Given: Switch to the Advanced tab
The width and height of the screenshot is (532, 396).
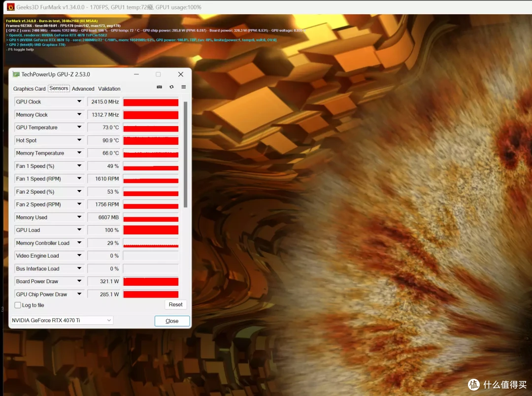Looking at the screenshot, I should (83, 89).
